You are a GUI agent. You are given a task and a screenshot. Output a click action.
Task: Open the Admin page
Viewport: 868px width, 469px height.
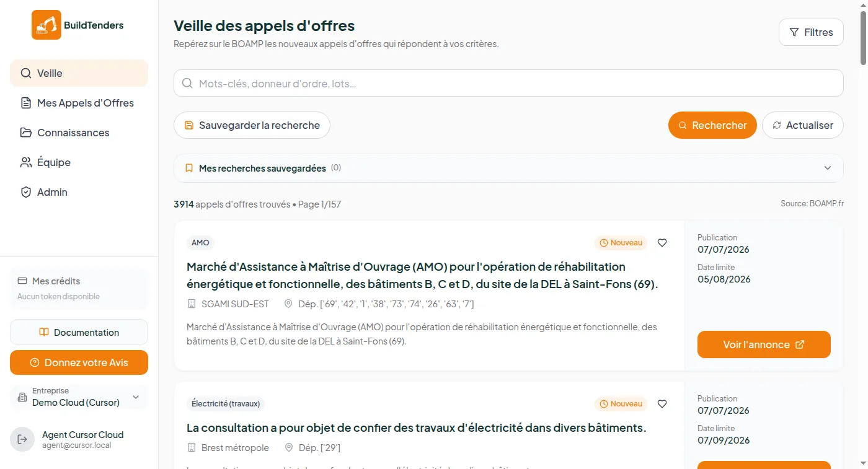click(x=79, y=192)
